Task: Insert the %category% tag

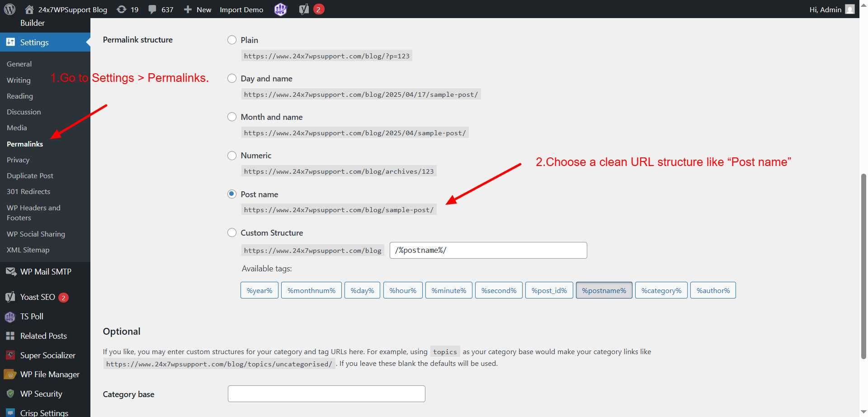Action: click(x=661, y=290)
